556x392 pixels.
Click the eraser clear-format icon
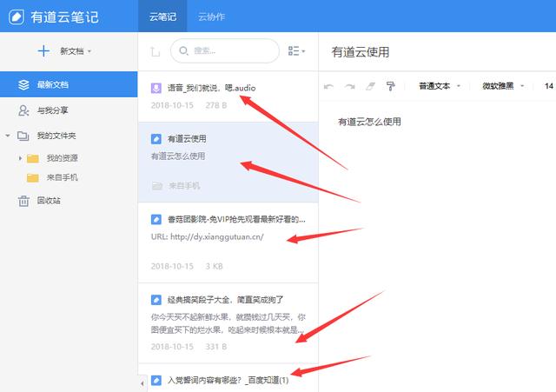[x=371, y=86]
